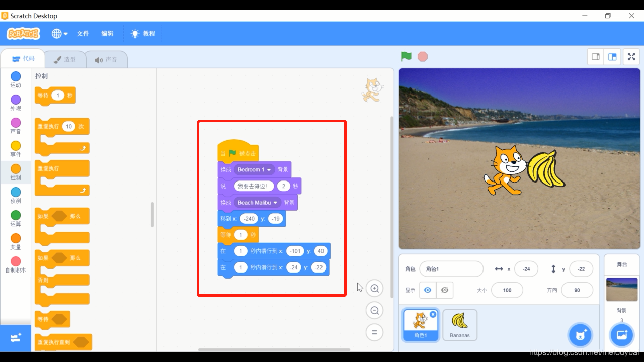Select the 事件 events category

(x=16, y=149)
